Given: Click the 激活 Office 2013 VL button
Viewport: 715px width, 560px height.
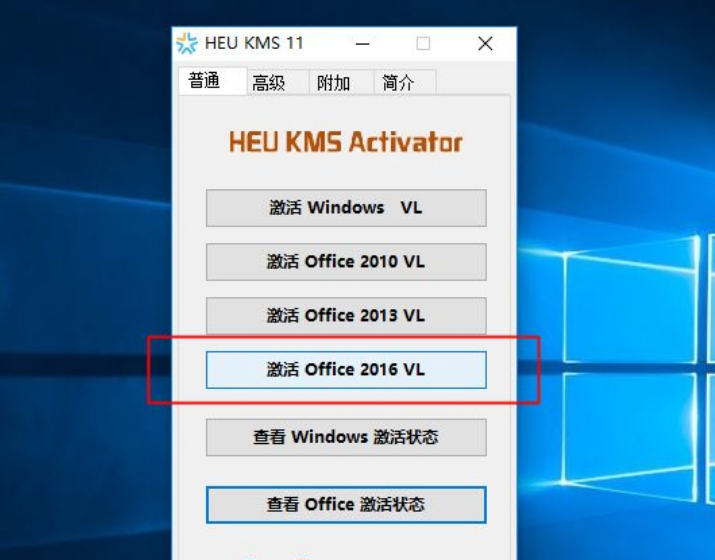Looking at the screenshot, I should click(346, 316).
